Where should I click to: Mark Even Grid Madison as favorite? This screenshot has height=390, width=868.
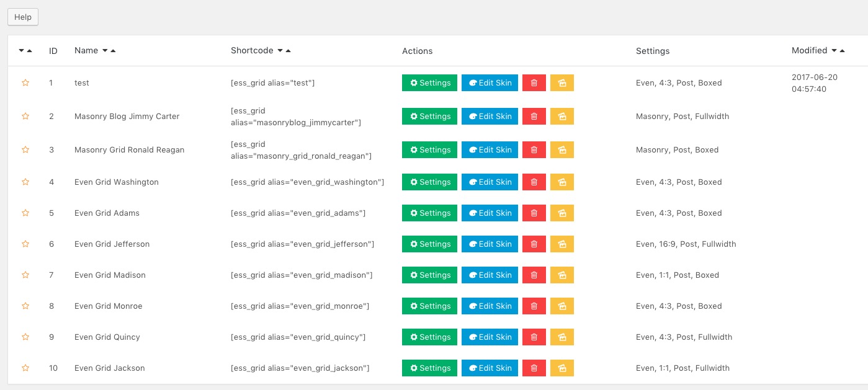pyautogui.click(x=25, y=275)
